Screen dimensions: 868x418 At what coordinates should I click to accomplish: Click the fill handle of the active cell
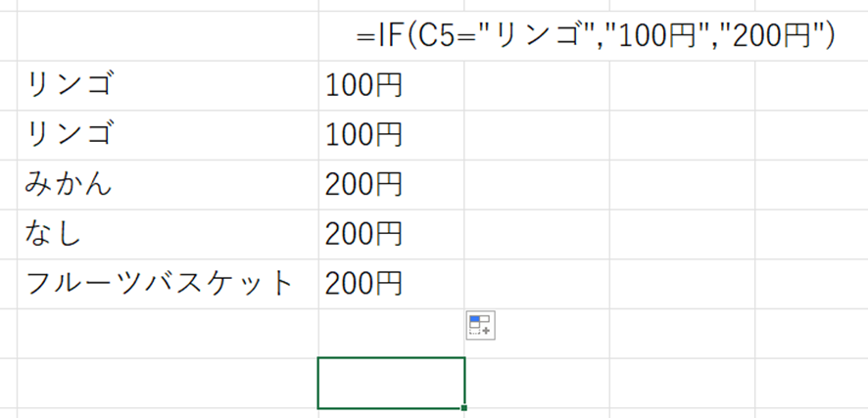pos(463,407)
